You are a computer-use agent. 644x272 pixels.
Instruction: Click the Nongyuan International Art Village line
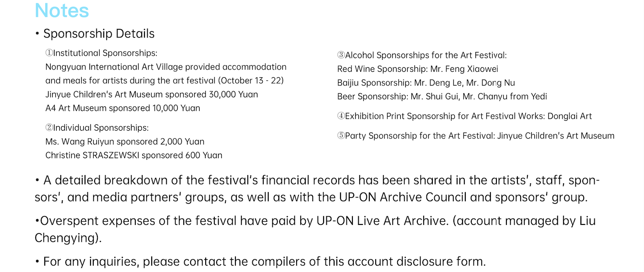[165, 67]
